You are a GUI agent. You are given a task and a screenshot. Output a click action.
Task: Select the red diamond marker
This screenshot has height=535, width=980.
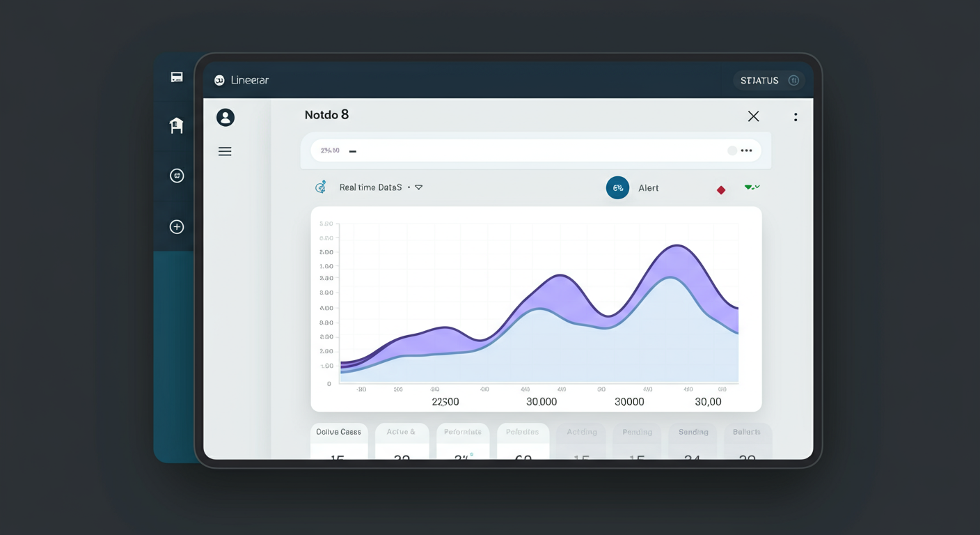coord(721,189)
